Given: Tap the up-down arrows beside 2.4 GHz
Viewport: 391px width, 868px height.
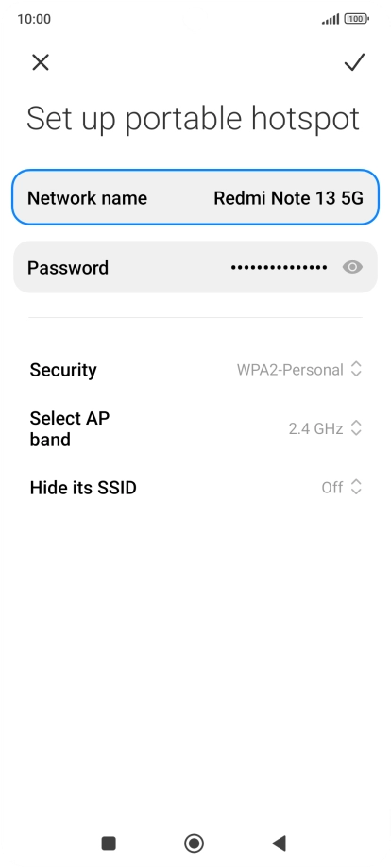Looking at the screenshot, I should point(356,428).
